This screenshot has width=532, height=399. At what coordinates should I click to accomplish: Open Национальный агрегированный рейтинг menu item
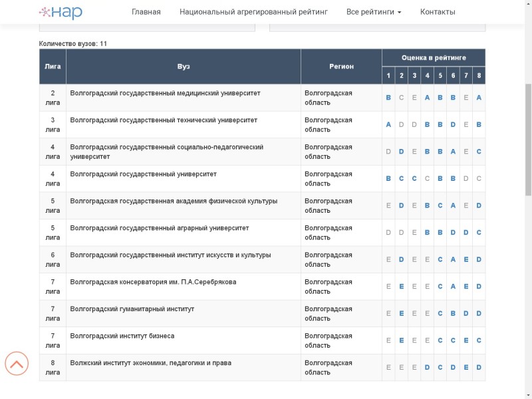(253, 12)
